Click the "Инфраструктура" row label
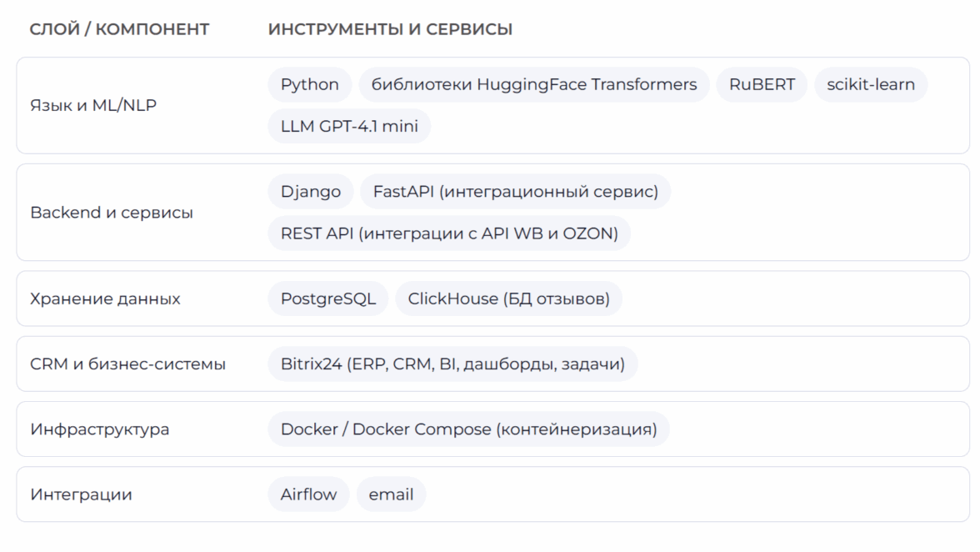 click(x=99, y=429)
